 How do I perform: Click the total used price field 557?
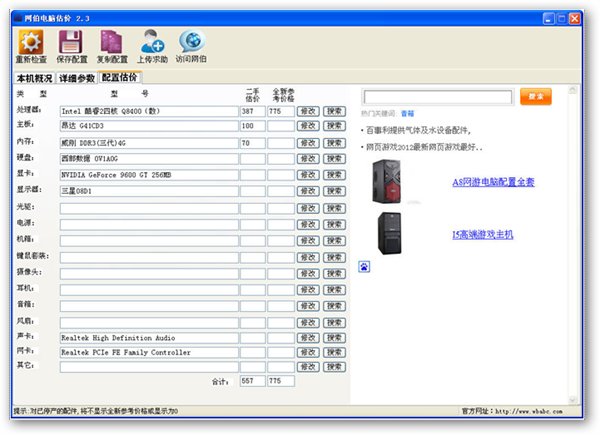point(253,381)
